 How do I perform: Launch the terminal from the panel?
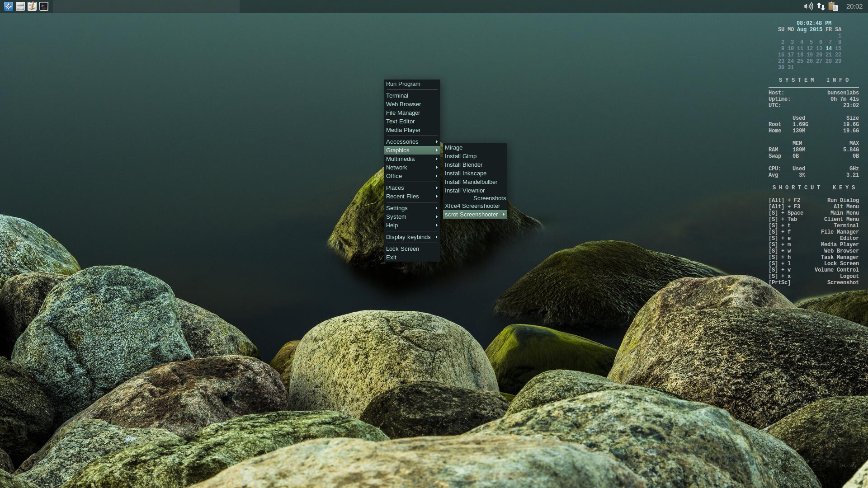coord(44,6)
